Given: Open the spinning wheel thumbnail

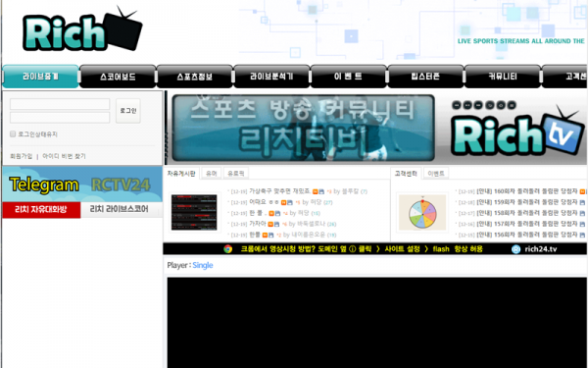Looking at the screenshot, I should (422, 213).
